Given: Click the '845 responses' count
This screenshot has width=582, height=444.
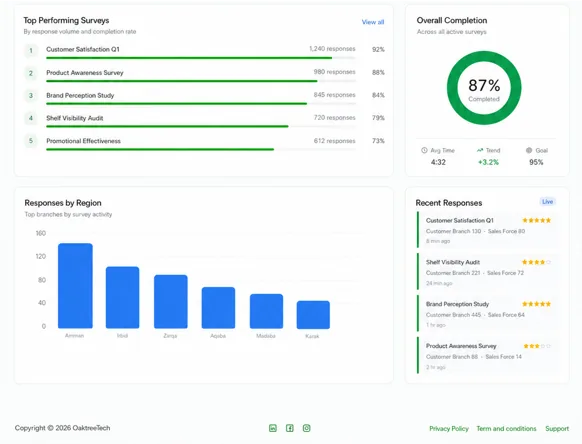Looking at the screenshot, I should coord(334,95).
